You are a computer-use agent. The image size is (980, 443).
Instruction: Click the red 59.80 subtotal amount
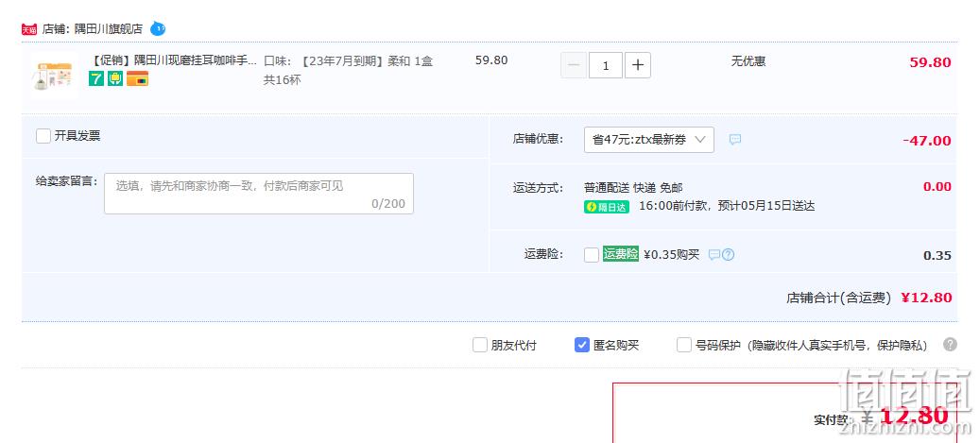pos(930,62)
